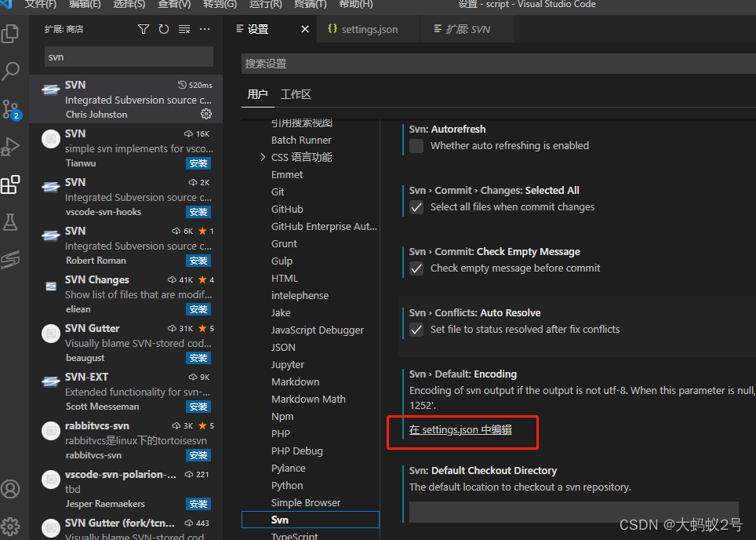Refresh the extensions list
Screen dimensions: 756x540
pyautogui.click(x=164, y=30)
